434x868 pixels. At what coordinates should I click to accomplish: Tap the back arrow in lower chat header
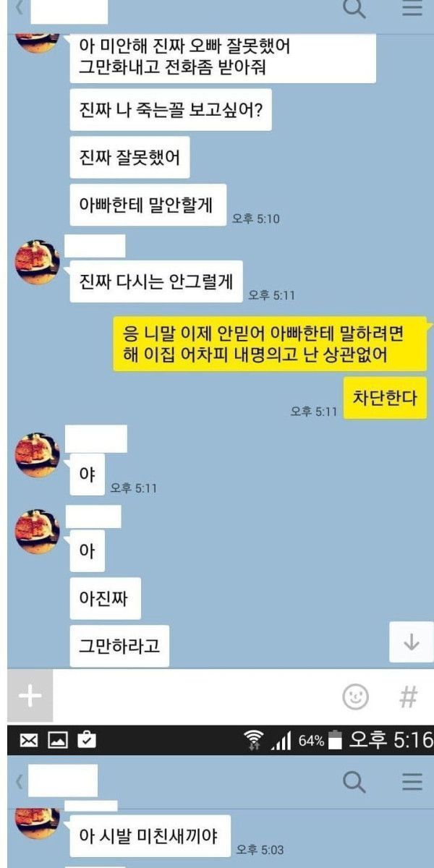pos(19,782)
